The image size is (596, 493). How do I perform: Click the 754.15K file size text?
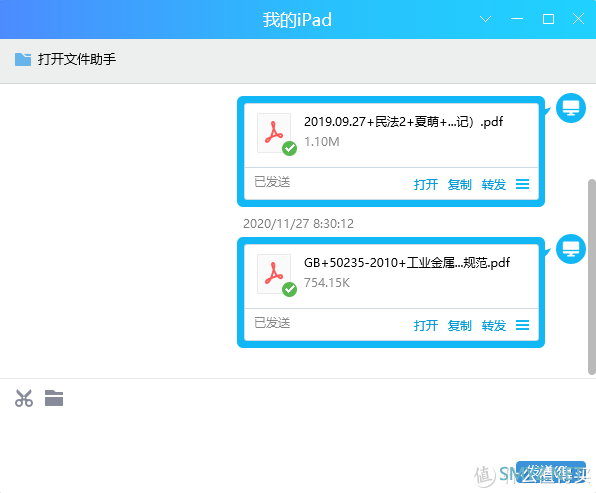(327, 283)
